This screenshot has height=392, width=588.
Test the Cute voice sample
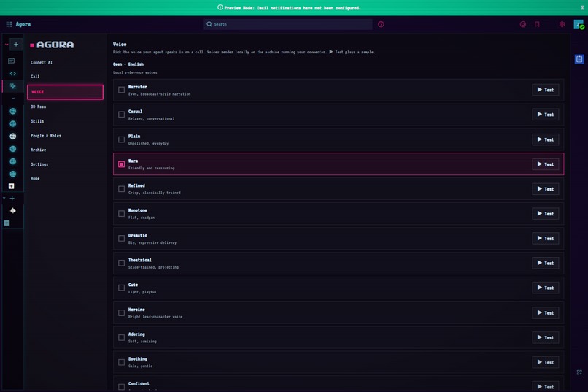tap(545, 288)
